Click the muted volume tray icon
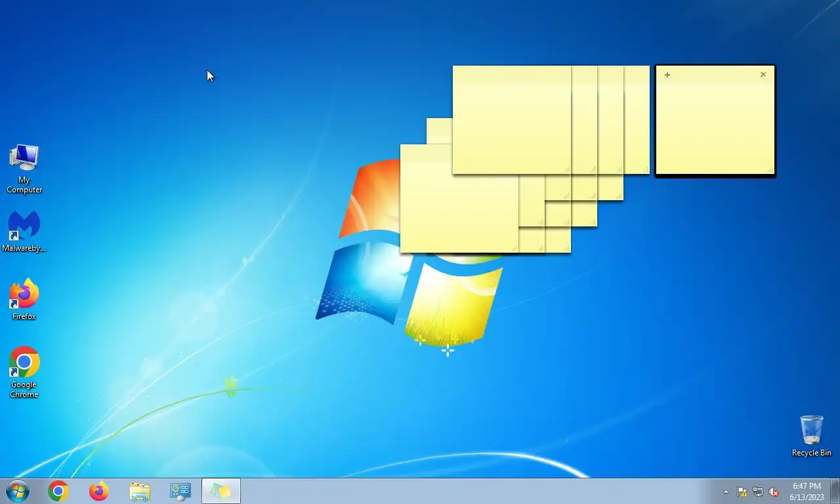The width and height of the screenshot is (840, 504). coord(774,492)
